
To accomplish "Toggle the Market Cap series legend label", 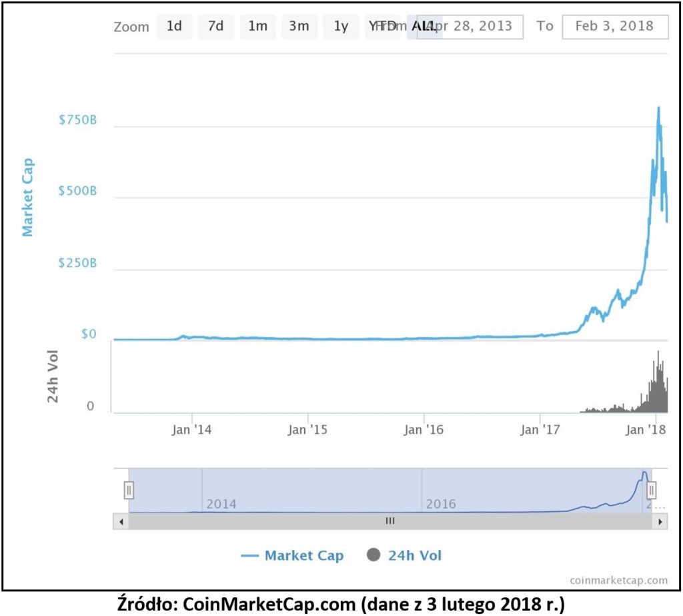I will 303,555.
